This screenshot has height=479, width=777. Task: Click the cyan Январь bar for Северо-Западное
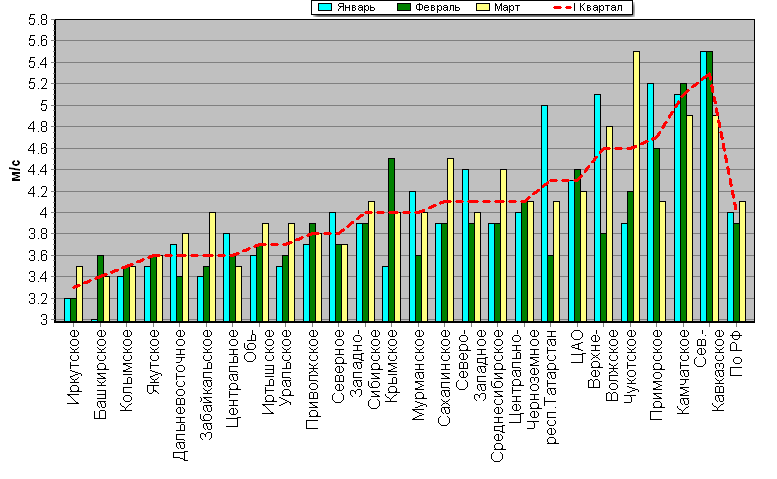[x=465, y=245]
